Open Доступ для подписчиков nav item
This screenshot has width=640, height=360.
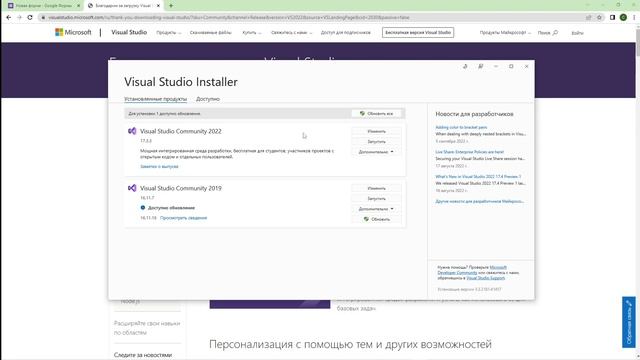[x=346, y=33]
